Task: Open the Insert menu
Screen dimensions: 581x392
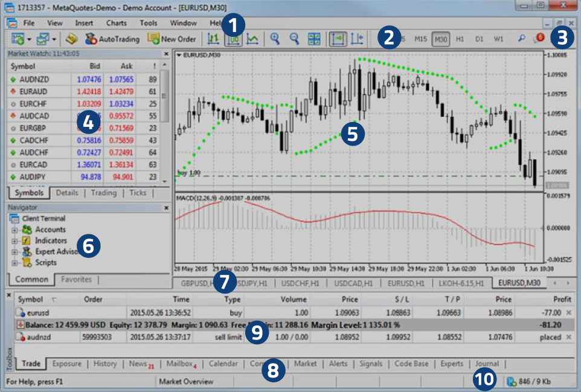Action: [x=84, y=23]
